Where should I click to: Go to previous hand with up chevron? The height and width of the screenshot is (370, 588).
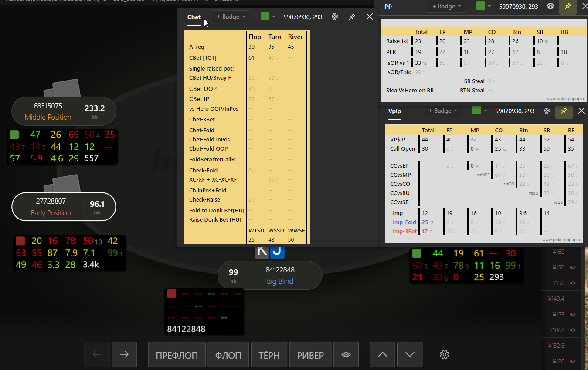click(x=383, y=354)
